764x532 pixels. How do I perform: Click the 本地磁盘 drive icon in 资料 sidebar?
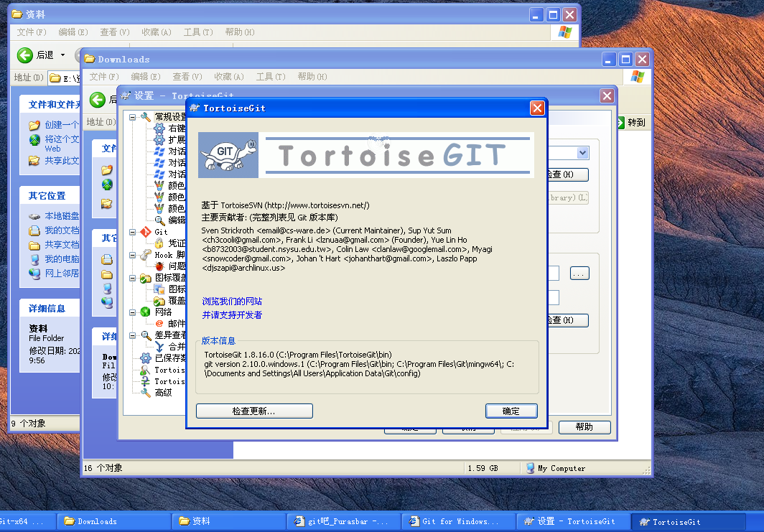point(34,216)
